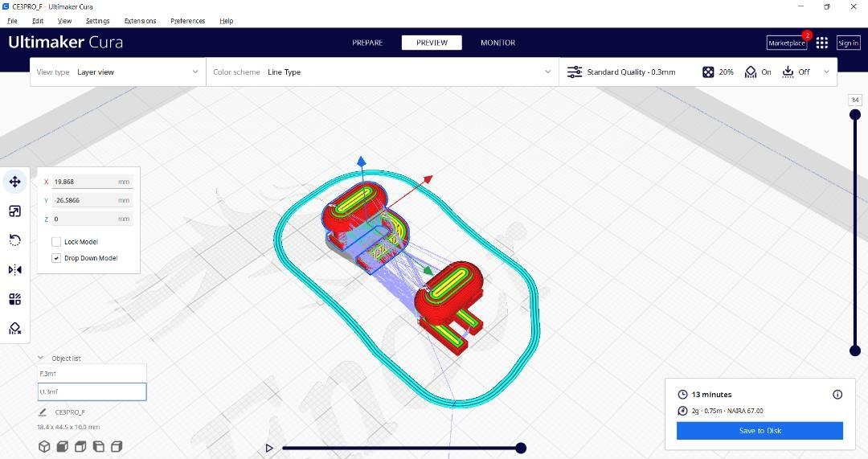
Task: Select U.3mf in object list
Action: pyautogui.click(x=92, y=392)
